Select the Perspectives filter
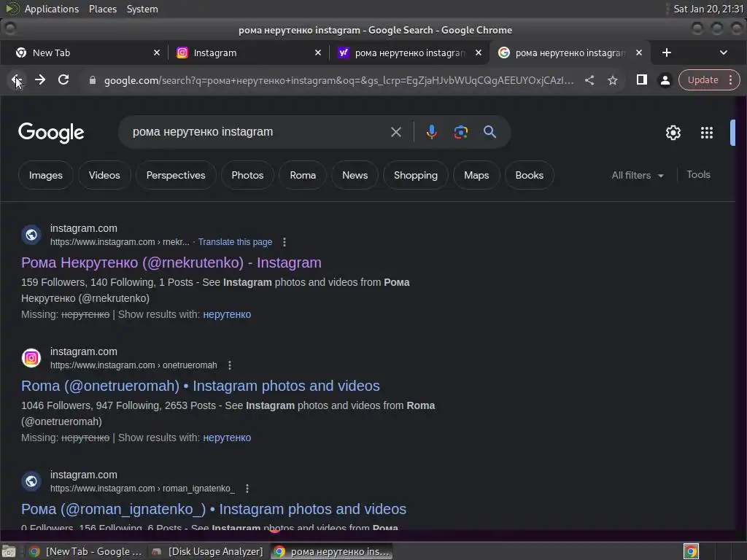747x560 pixels. tap(176, 175)
